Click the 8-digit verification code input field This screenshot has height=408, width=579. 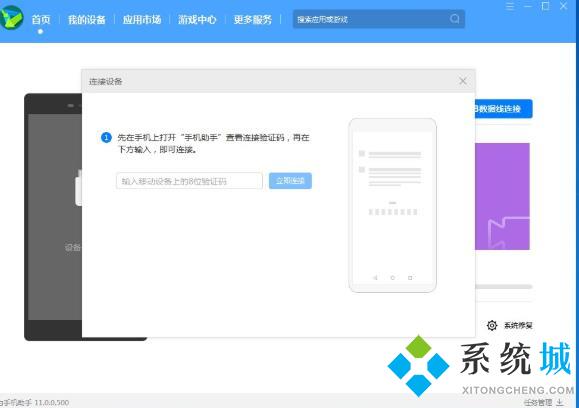point(189,181)
